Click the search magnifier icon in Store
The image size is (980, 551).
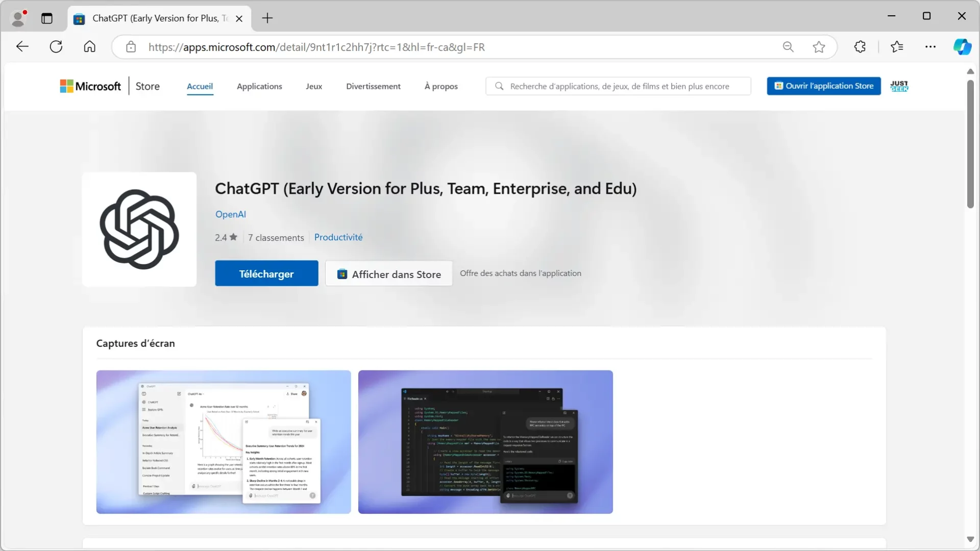[x=499, y=86]
